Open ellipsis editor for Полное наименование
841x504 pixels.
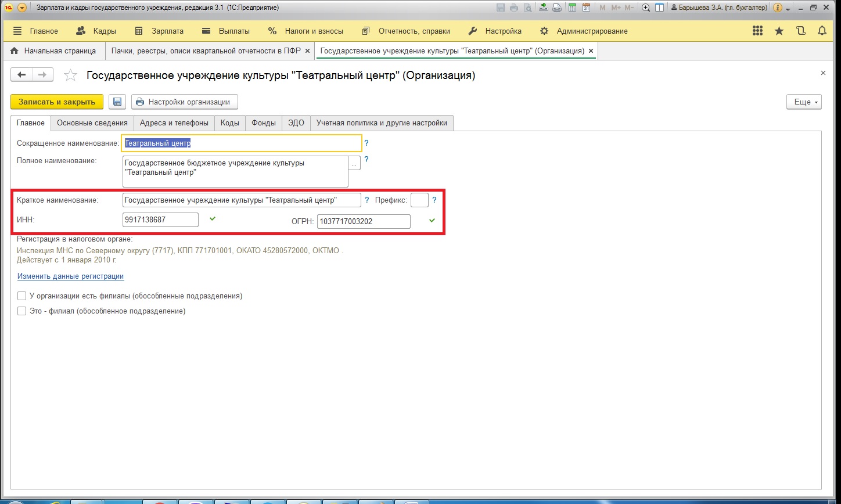(354, 163)
